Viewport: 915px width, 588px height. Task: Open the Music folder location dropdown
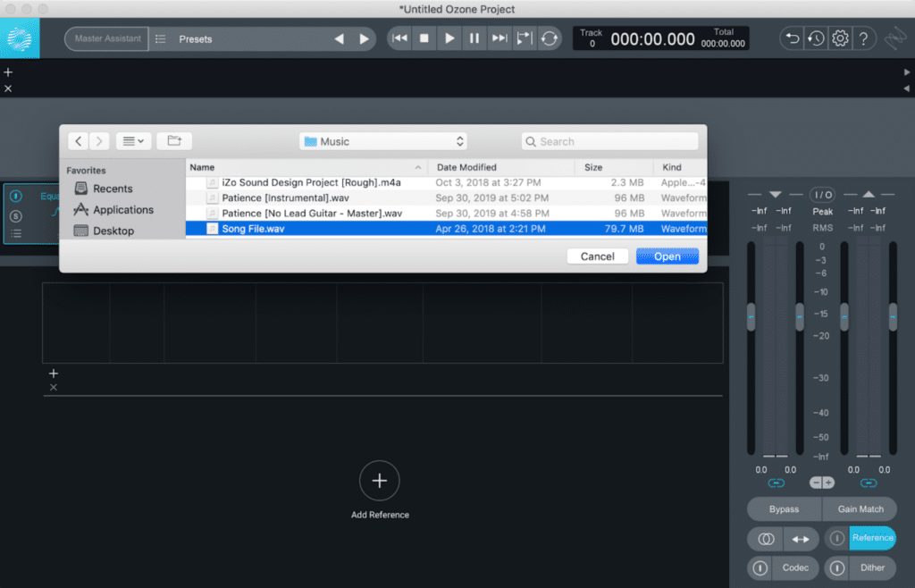click(383, 141)
